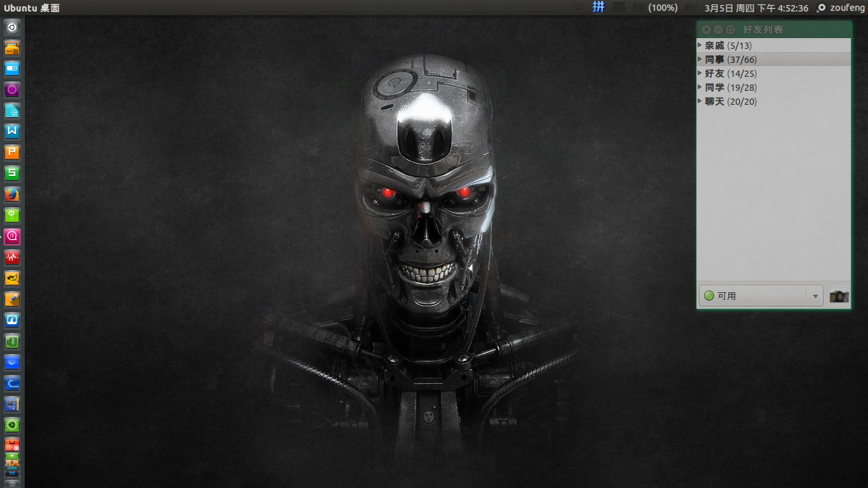Launch WPS Spreadsheets from the launcher
This screenshot has width=868, height=488.
(13, 173)
